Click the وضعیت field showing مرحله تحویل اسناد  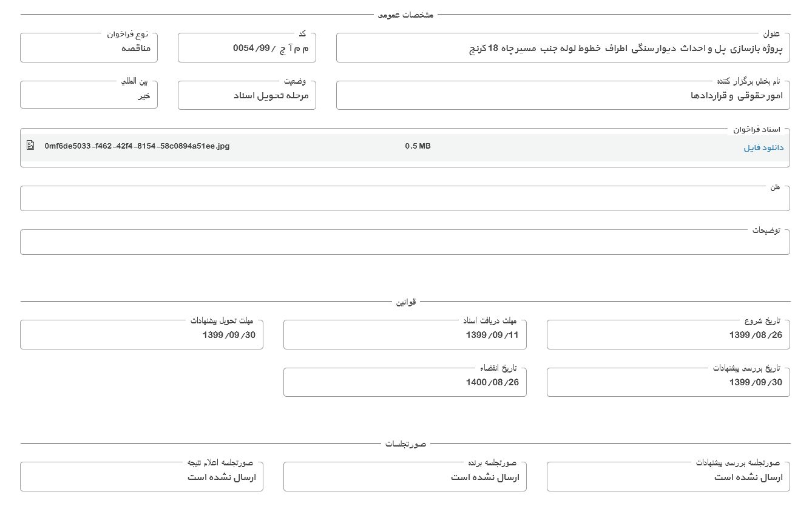(x=246, y=95)
